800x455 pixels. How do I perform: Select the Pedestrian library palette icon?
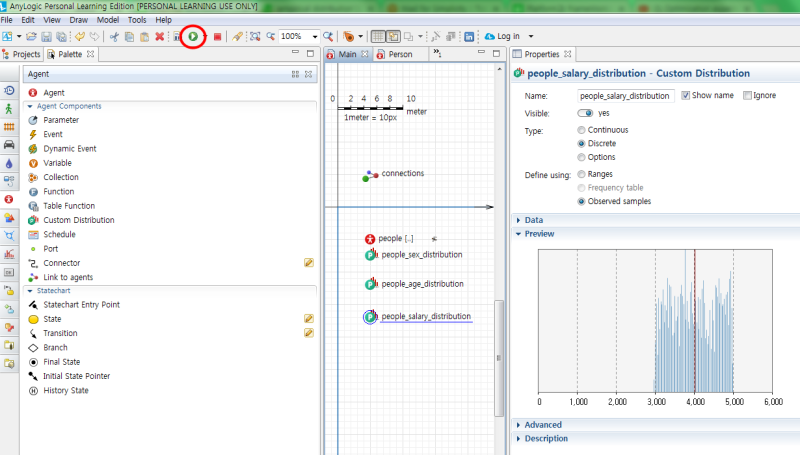click(9, 109)
